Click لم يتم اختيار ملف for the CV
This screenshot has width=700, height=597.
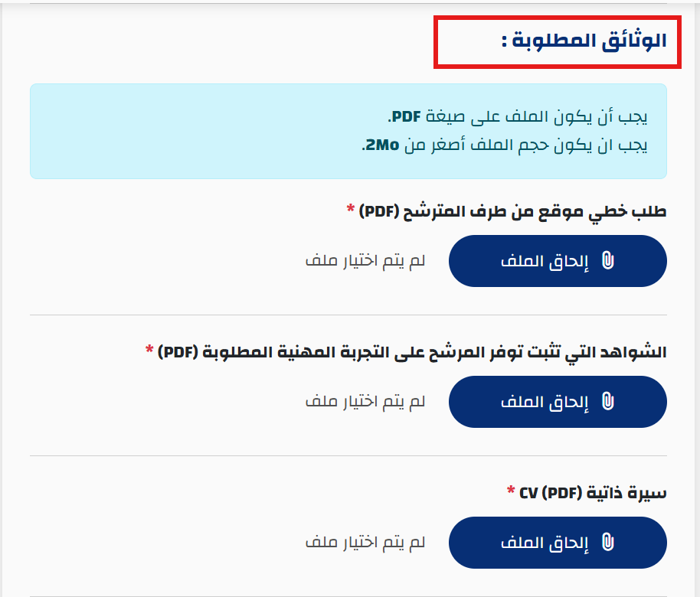[365, 543]
